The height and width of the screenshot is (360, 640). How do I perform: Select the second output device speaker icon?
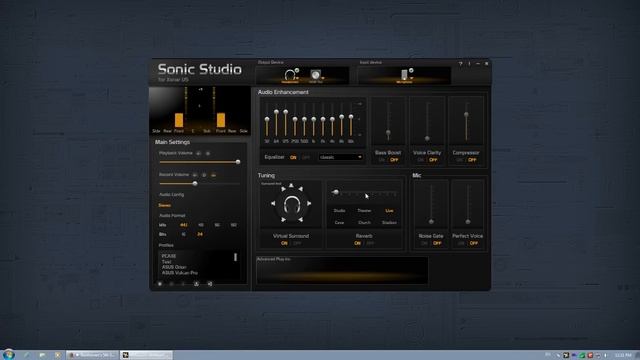pyautogui.click(x=315, y=74)
